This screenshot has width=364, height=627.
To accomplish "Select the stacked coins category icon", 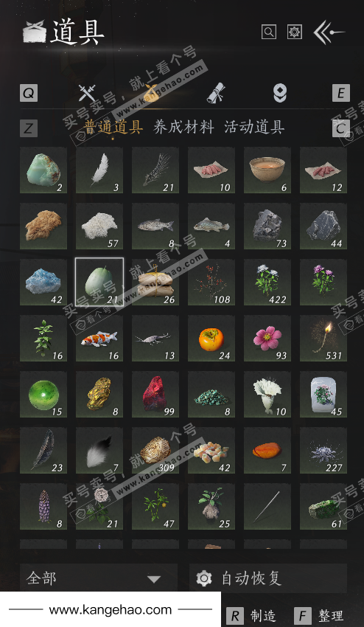I will [x=280, y=93].
